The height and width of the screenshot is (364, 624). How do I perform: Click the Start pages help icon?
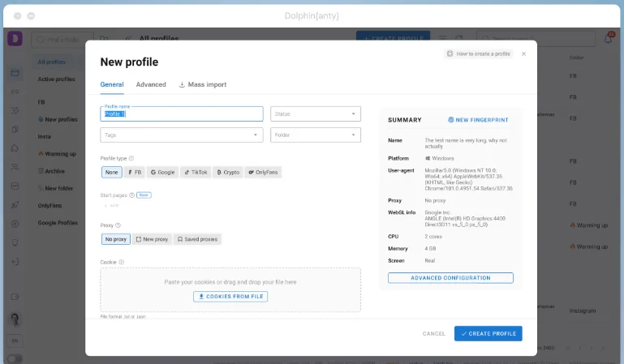click(x=131, y=195)
